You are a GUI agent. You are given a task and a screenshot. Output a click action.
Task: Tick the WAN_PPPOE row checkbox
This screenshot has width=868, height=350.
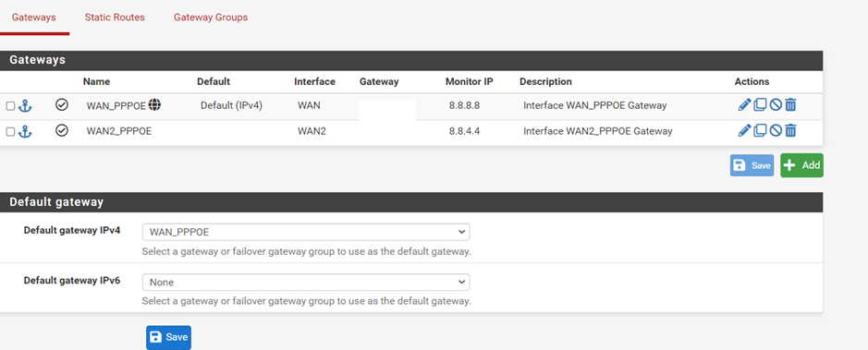point(10,105)
